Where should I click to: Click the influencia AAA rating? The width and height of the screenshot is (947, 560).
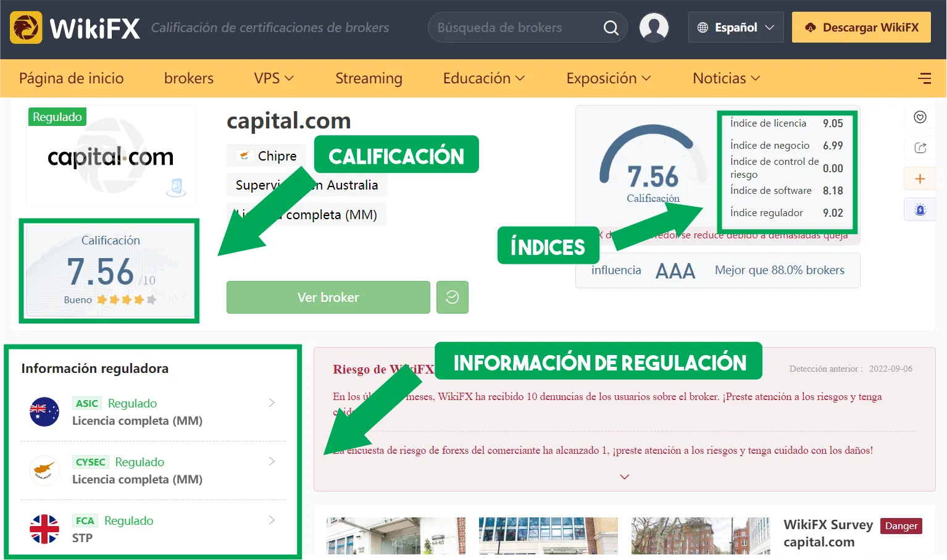(643, 270)
